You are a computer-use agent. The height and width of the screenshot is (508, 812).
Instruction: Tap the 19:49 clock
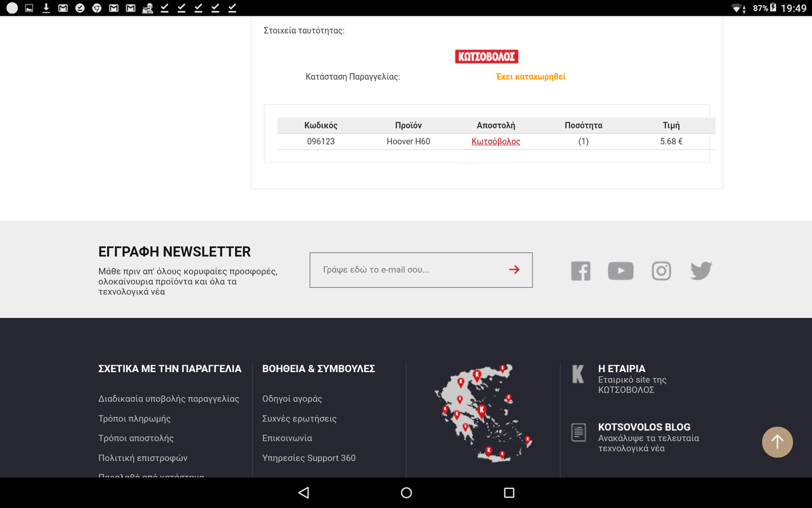click(x=794, y=8)
